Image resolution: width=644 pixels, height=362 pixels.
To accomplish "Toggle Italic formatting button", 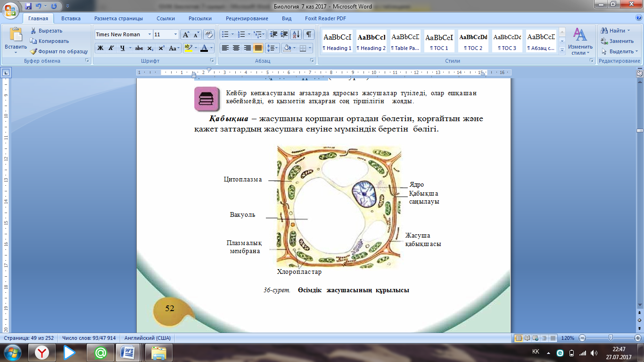I will pos(111,48).
